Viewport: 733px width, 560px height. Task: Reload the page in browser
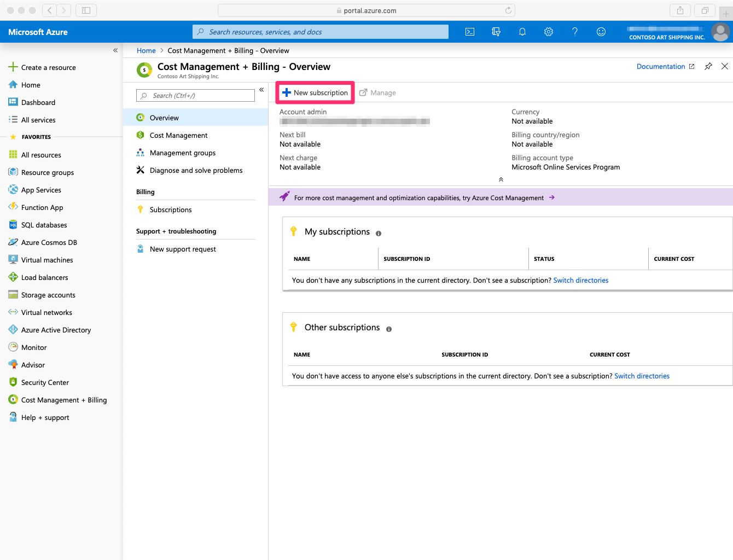pos(508,10)
